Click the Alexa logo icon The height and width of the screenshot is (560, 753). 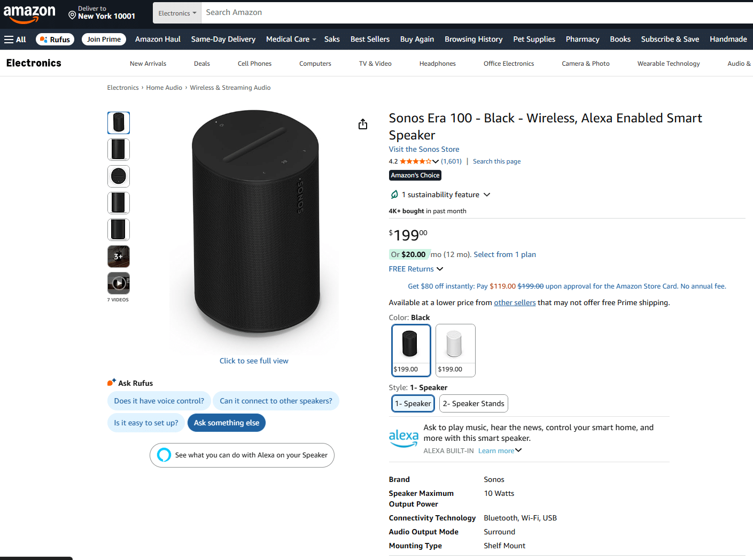pos(403,438)
